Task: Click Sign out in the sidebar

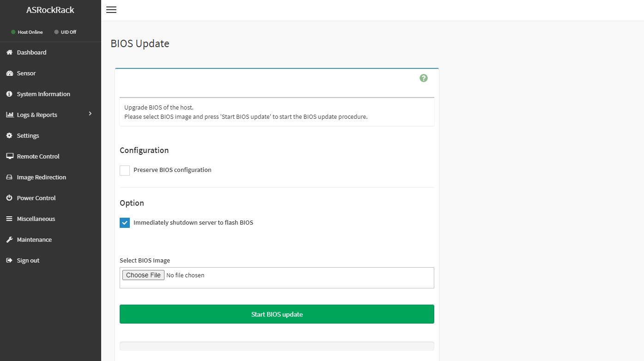Action: point(28,261)
